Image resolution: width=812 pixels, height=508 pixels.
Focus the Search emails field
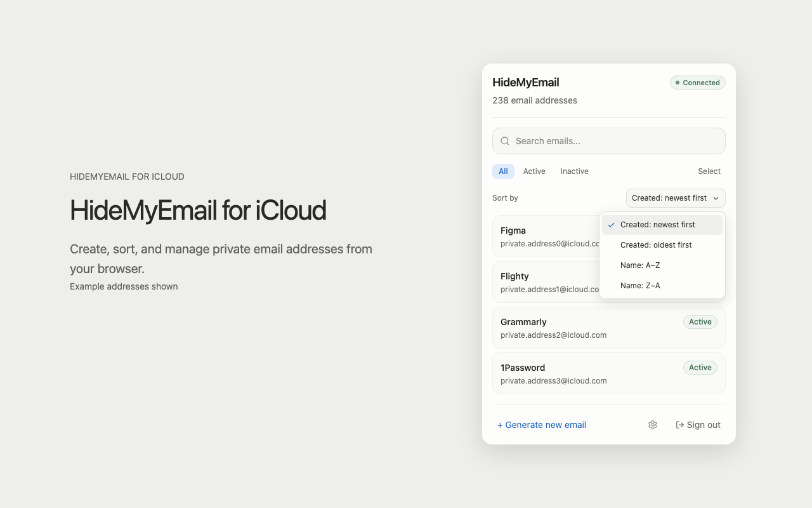pos(609,141)
